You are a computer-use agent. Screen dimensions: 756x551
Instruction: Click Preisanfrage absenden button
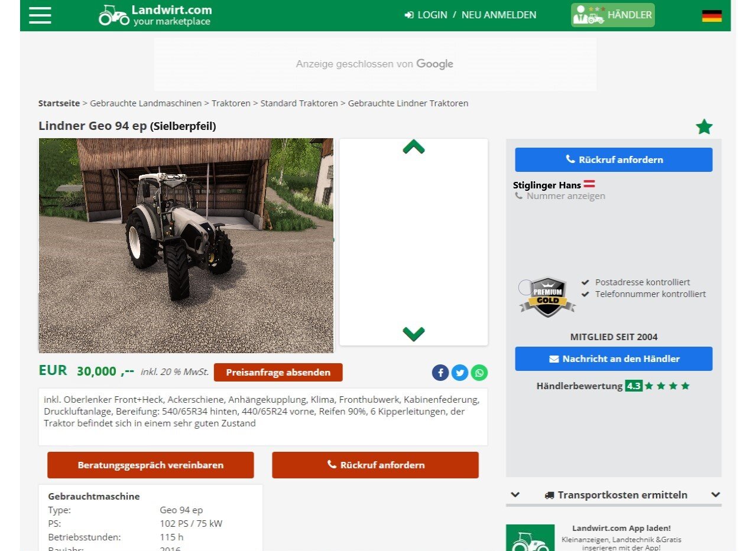tap(278, 373)
